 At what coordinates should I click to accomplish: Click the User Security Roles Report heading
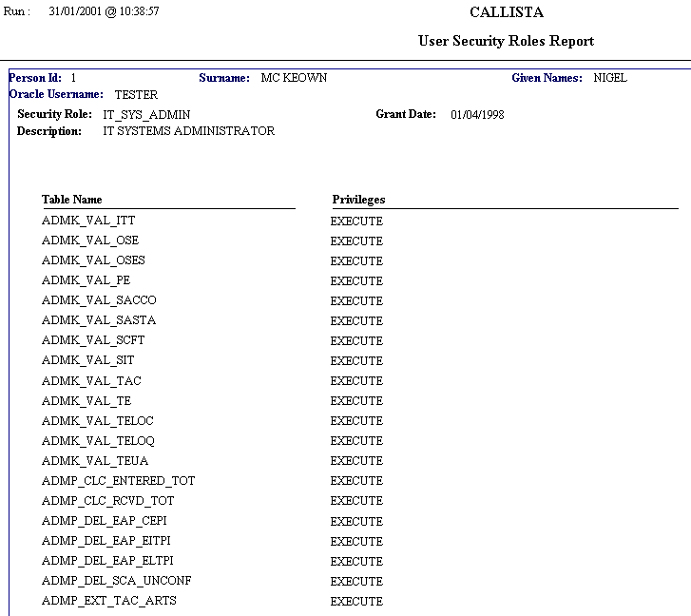click(506, 41)
